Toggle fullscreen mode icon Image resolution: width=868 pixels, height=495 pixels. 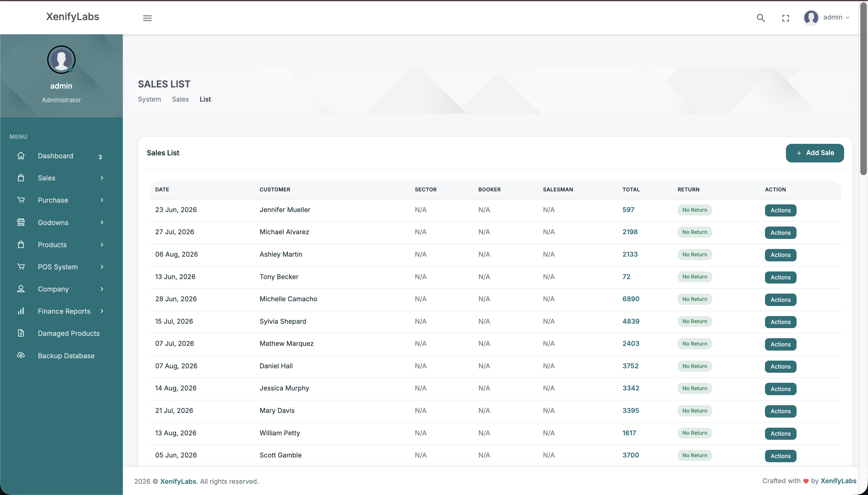(x=785, y=18)
